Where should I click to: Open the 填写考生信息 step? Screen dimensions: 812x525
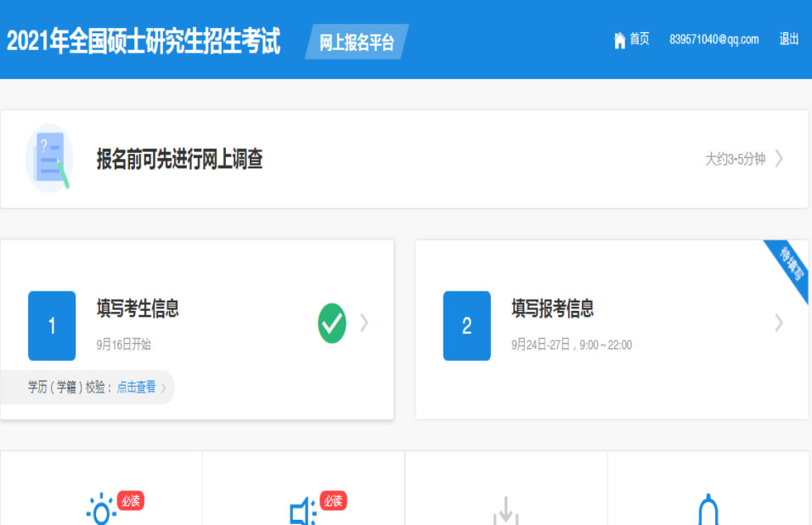tap(138, 308)
